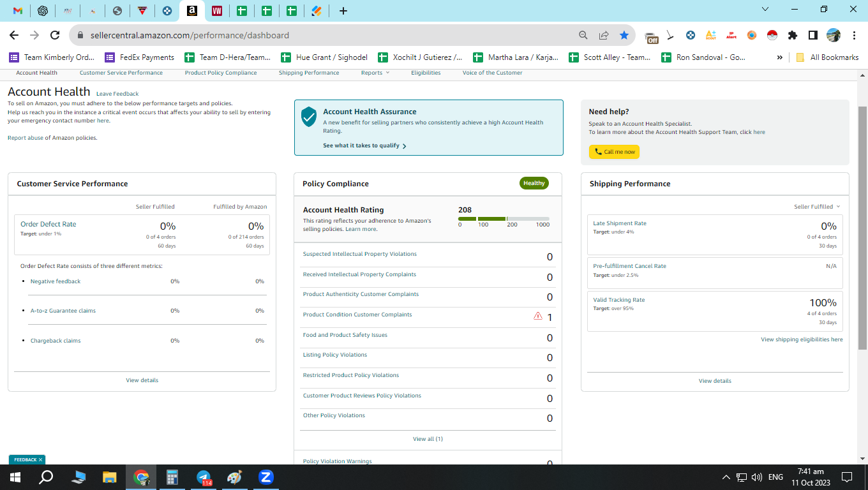Show hidden bookmarks with the double chevron
This screenshot has width=868, height=490.
779,57
